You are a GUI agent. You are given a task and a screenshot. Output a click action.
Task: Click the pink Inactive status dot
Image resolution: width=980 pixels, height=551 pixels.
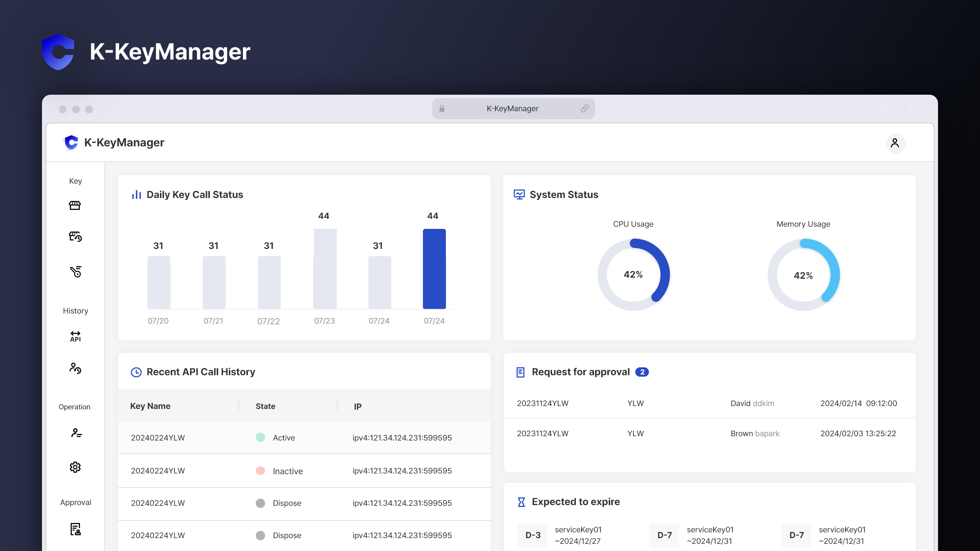point(260,471)
